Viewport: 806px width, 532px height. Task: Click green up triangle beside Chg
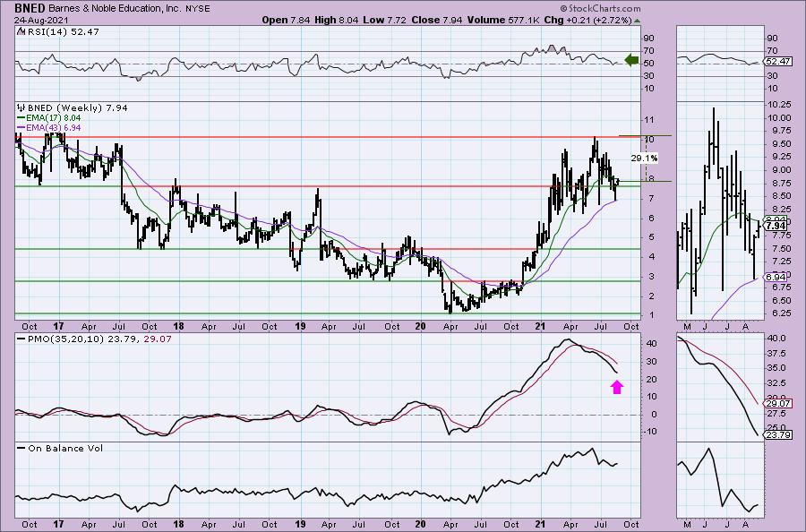pyautogui.click(x=638, y=21)
